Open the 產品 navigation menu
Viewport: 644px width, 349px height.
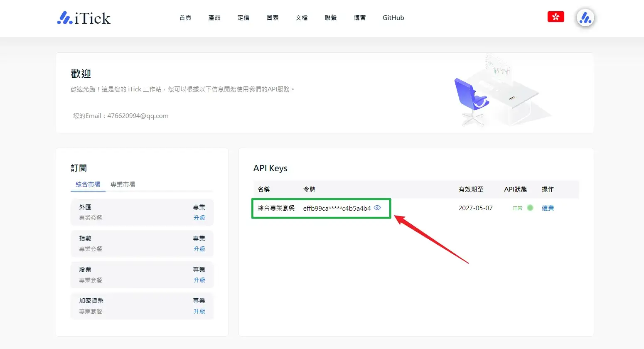pyautogui.click(x=214, y=18)
